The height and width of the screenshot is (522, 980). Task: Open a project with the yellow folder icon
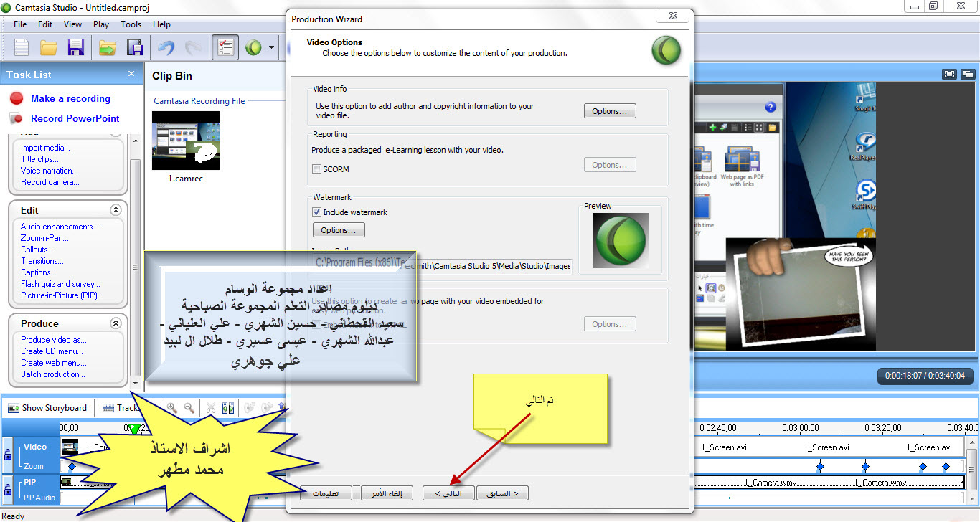[48, 48]
